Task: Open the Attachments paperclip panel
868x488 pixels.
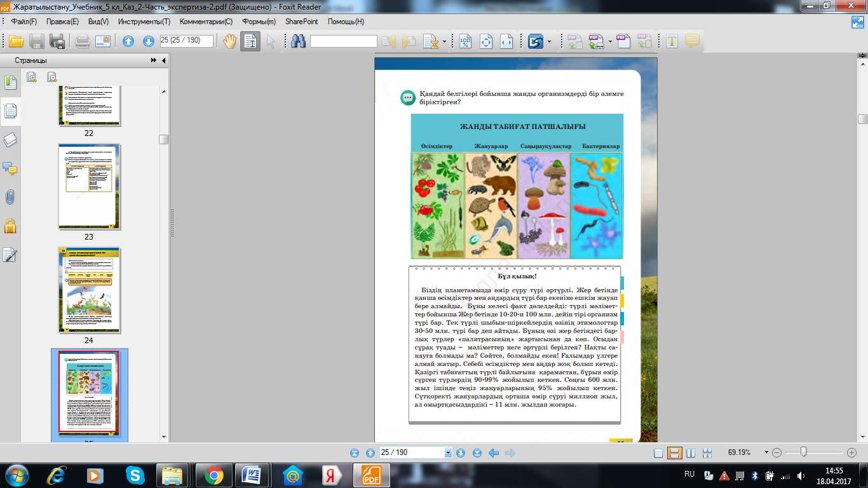Action: [x=10, y=198]
